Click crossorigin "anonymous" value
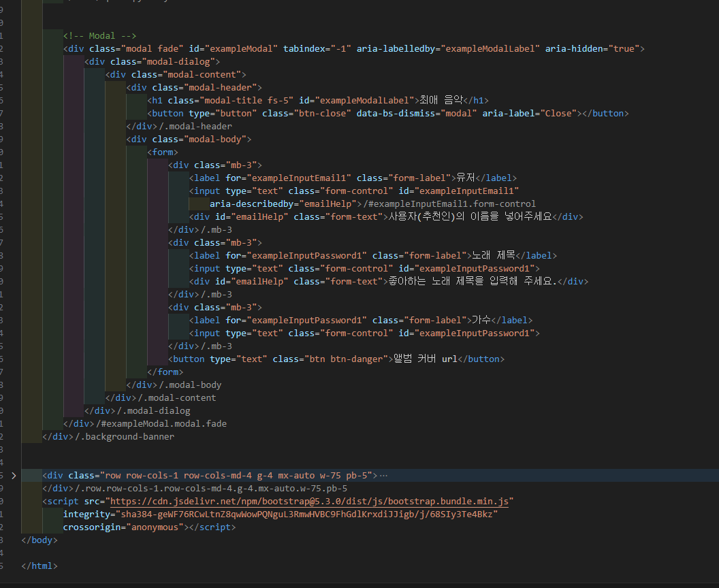 click(x=155, y=527)
